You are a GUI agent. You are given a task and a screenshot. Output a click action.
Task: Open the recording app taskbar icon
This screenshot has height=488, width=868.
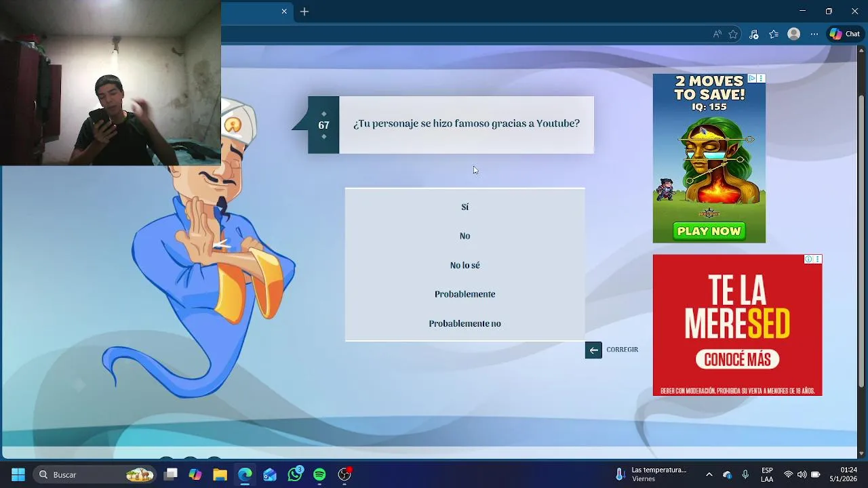pyautogui.click(x=344, y=474)
